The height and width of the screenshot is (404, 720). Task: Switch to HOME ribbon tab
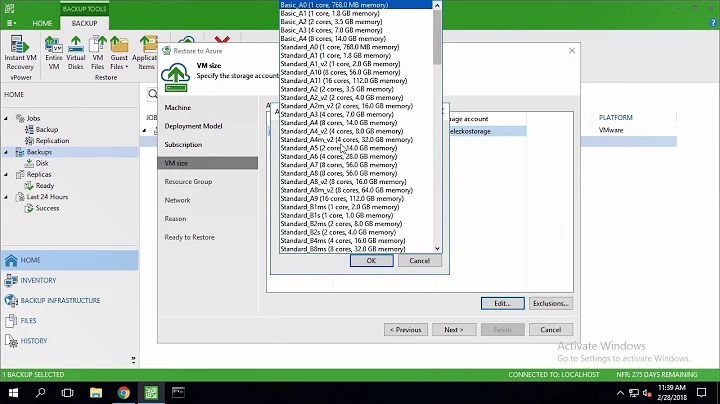pyautogui.click(x=42, y=23)
